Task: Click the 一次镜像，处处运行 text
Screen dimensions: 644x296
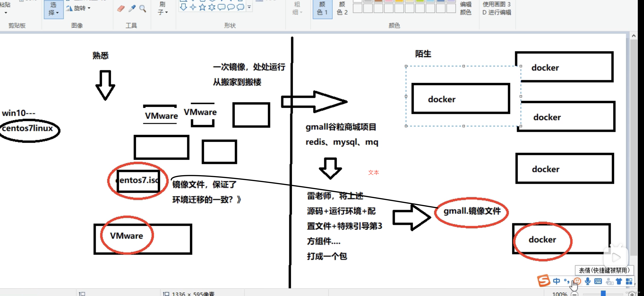Action: point(249,67)
